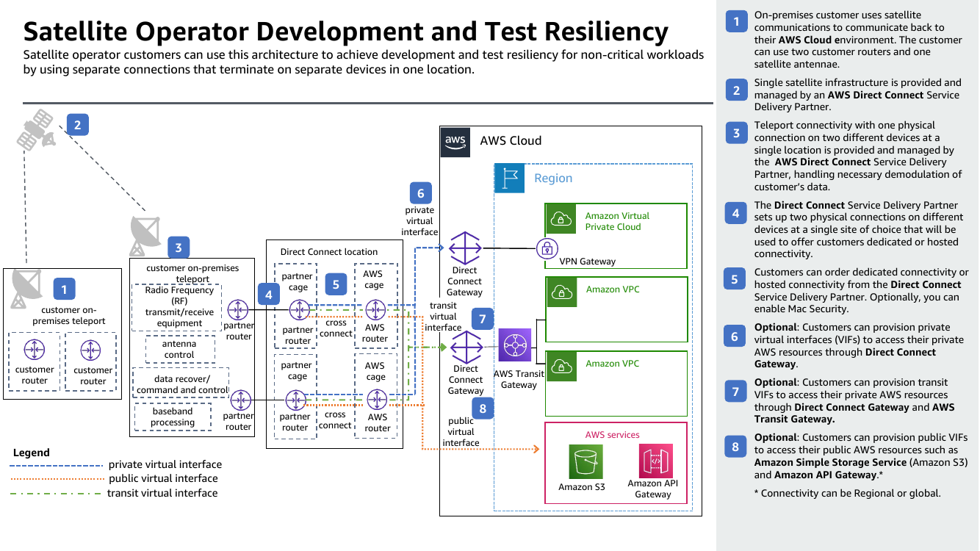Select the pink Amazon API Gateway icon

(x=656, y=461)
